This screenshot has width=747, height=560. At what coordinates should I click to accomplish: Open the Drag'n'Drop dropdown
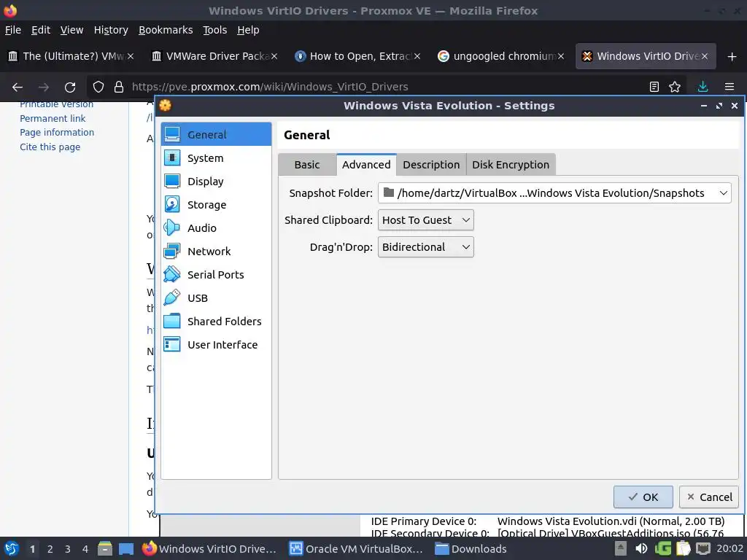coord(426,247)
